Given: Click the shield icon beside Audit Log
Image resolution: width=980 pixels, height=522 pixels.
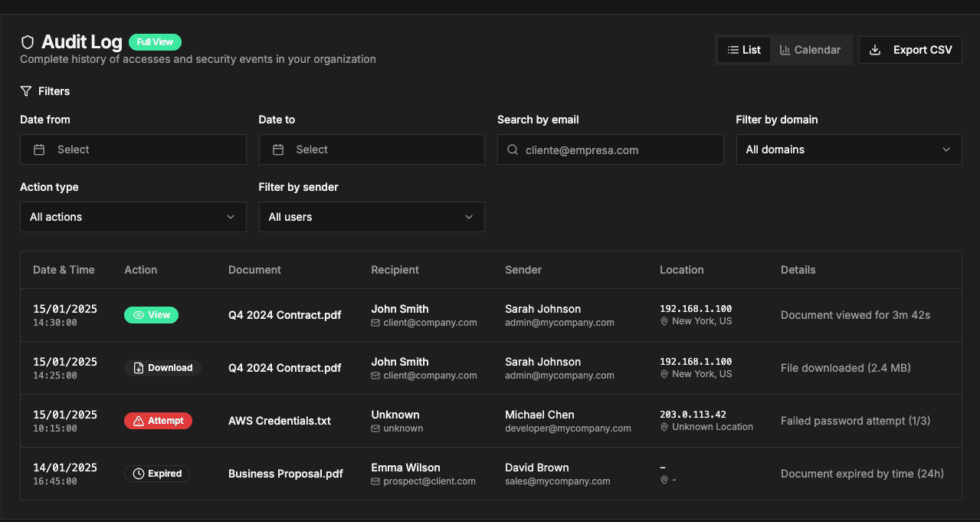Looking at the screenshot, I should [x=28, y=42].
